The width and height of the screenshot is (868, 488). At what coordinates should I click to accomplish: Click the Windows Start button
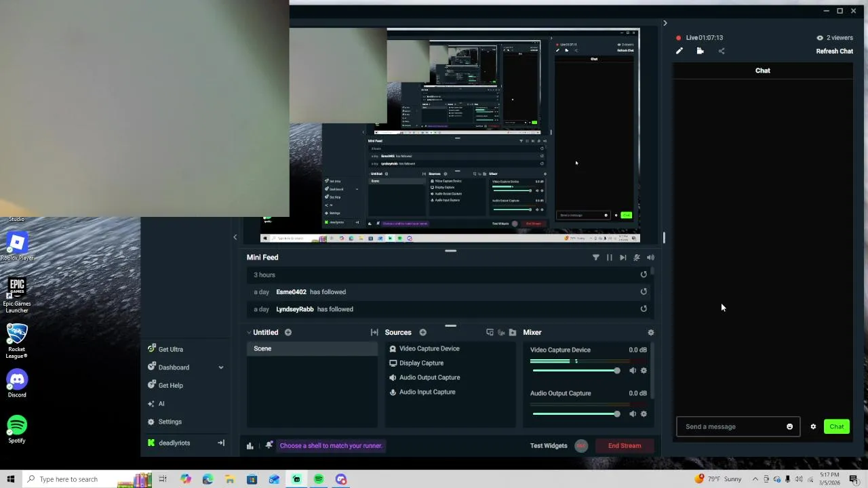(10, 479)
